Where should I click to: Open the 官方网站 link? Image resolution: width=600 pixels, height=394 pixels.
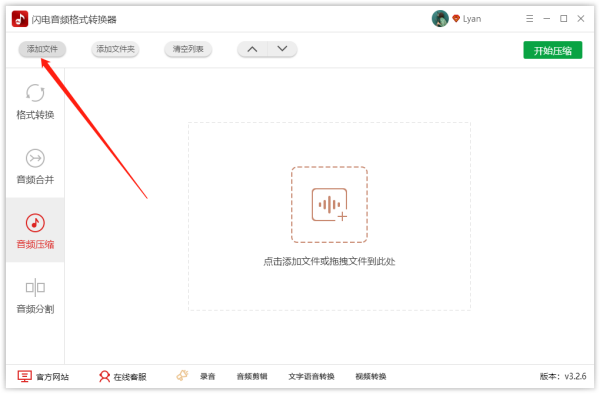[x=43, y=376]
